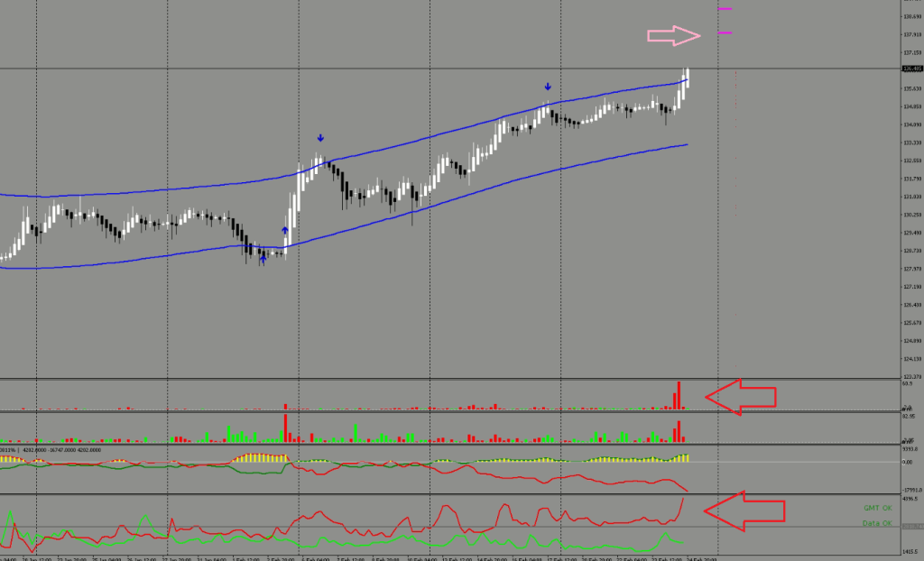
Task: Select the upper magenta price marker
Action: pyautogui.click(x=725, y=9)
